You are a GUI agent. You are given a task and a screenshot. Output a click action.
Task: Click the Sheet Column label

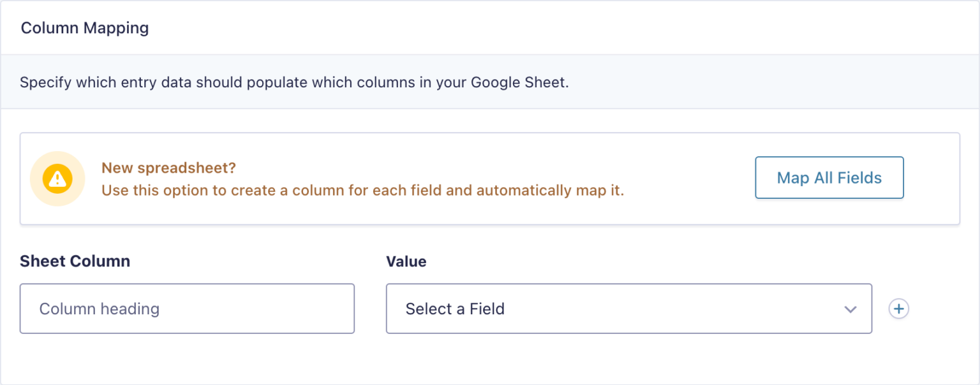pyautogui.click(x=75, y=261)
